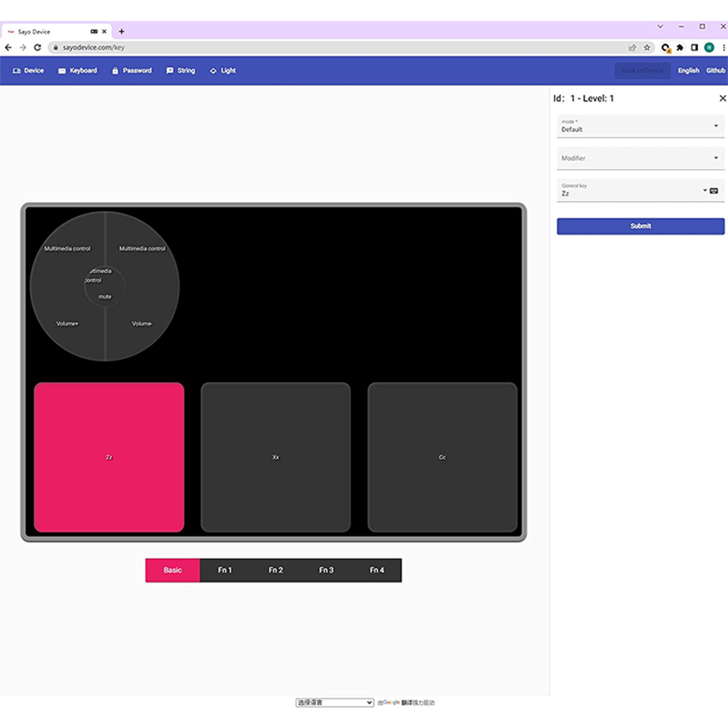Viewport: 728px width, 728px height.
Task: Close the Id 1 Level 1 panel
Action: click(x=722, y=98)
